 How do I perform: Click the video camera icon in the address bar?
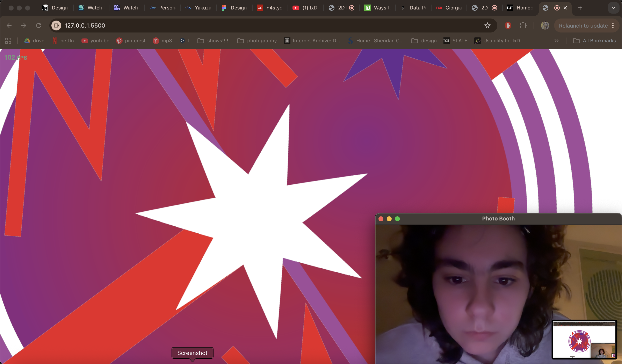point(56,26)
